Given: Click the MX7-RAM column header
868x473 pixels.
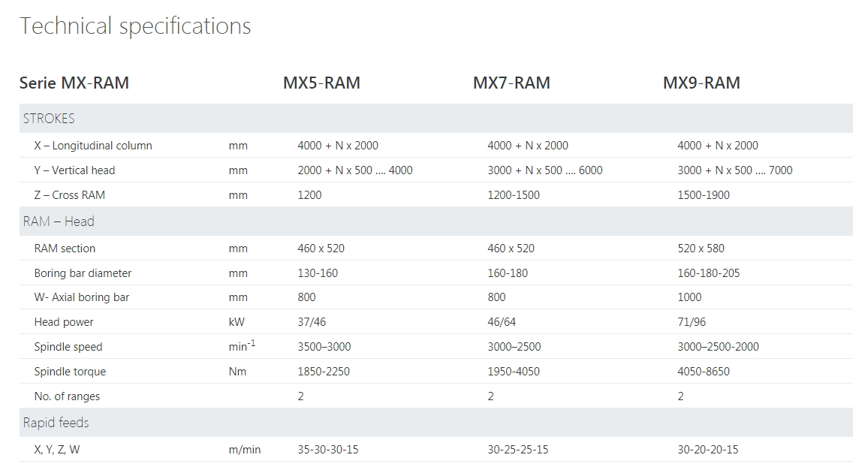Looking at the screenshot, I should [511, 83].
